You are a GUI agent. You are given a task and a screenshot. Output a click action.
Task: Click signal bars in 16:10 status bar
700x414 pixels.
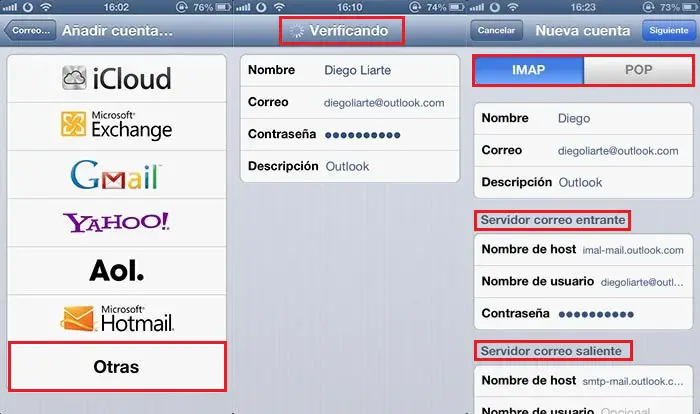[243, 7]
